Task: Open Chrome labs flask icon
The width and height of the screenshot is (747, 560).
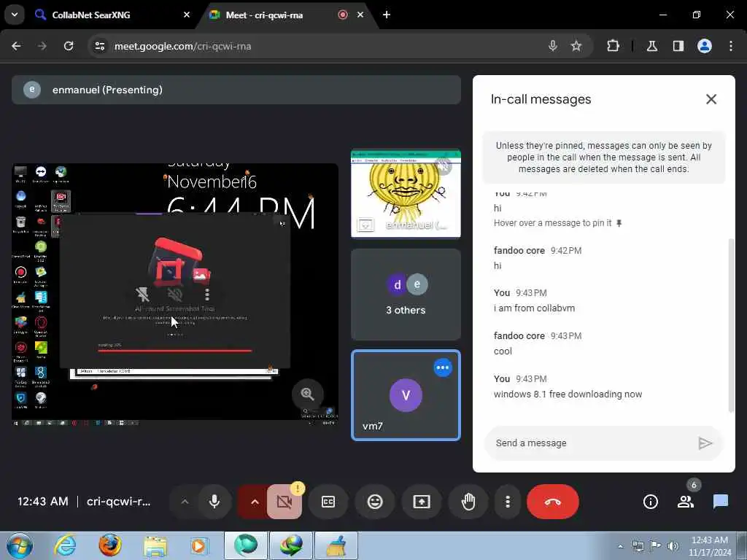Action: tap(651, 46)
